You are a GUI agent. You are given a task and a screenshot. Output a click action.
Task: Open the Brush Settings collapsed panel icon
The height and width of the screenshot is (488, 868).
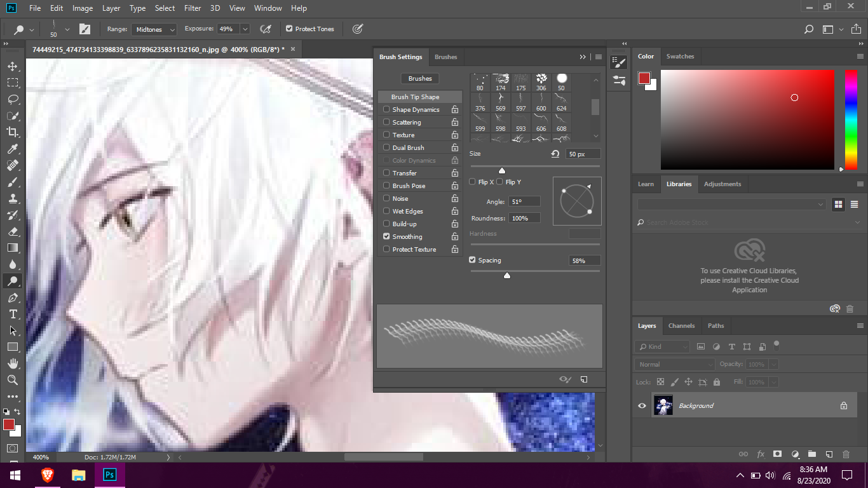click(x=618, y=62)
